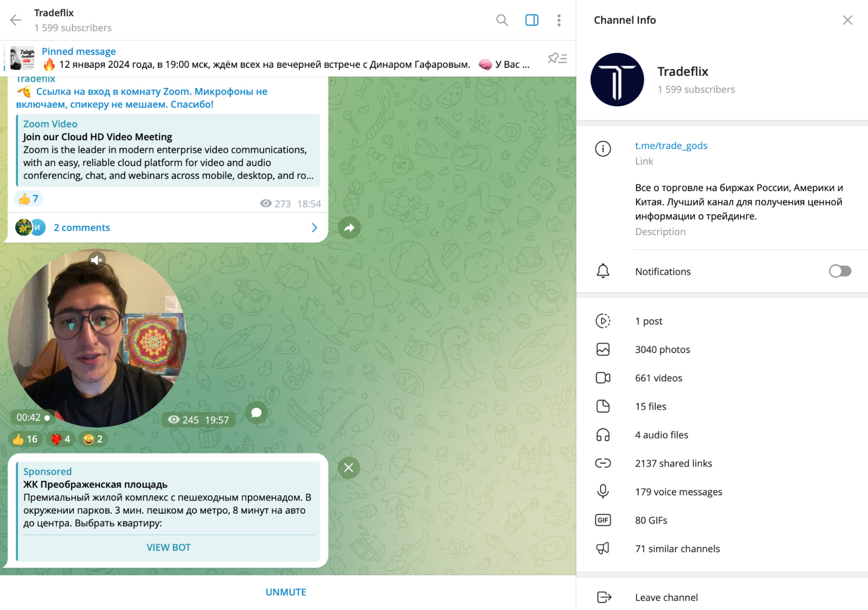Click the megaphone similar channels icon

(x=603, y=549)
